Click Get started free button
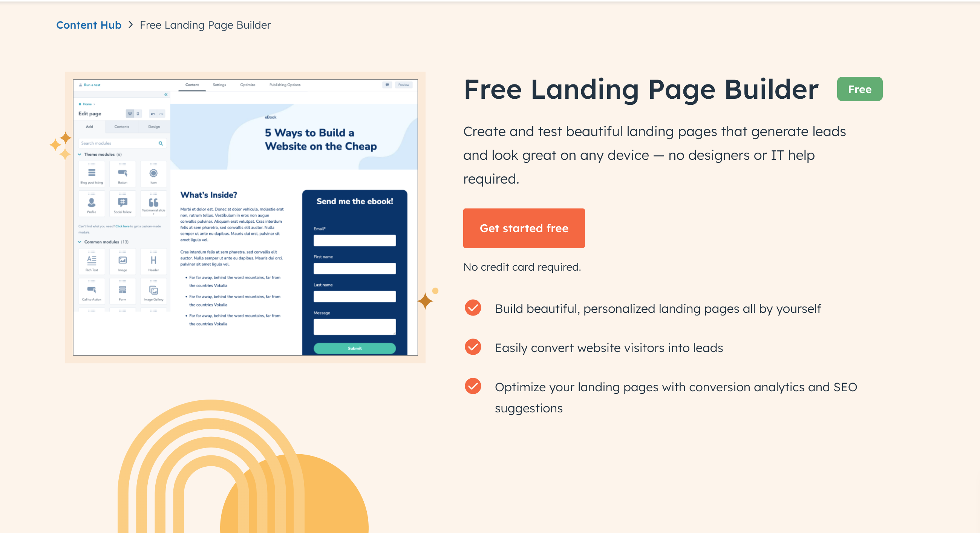Screen dimensions: 980x533 click(524, 228)
